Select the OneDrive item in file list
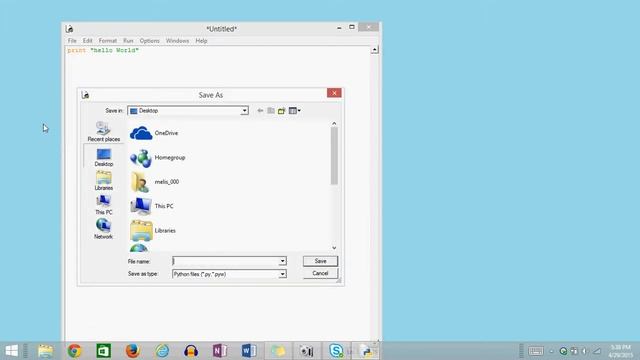Screen dimensions: 640x360 tap(154, 133)
